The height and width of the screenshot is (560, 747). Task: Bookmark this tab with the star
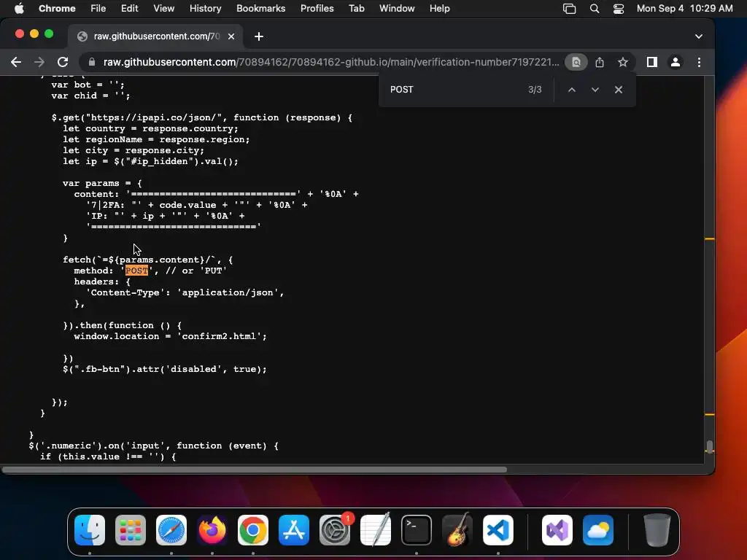623,63
